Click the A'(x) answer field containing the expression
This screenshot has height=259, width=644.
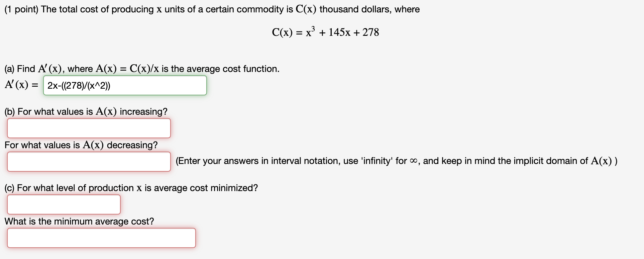click(125, 85)
